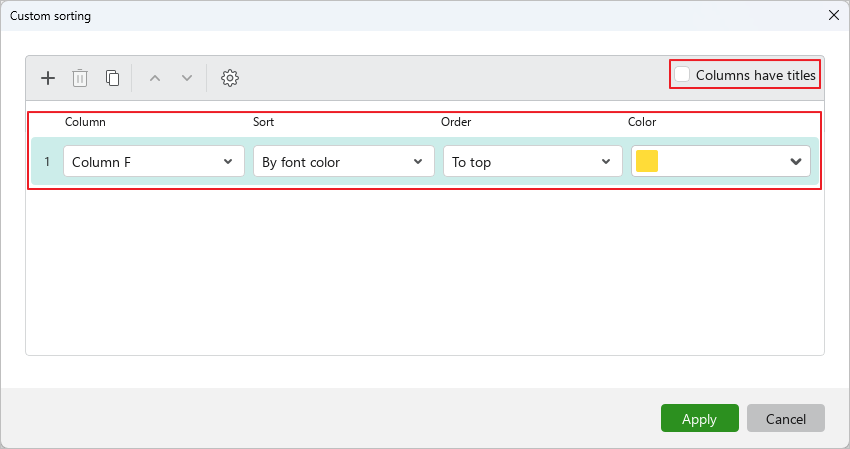Click the Apply button
This screenshot has height=449, width=850.
click(x=700, y=418)
